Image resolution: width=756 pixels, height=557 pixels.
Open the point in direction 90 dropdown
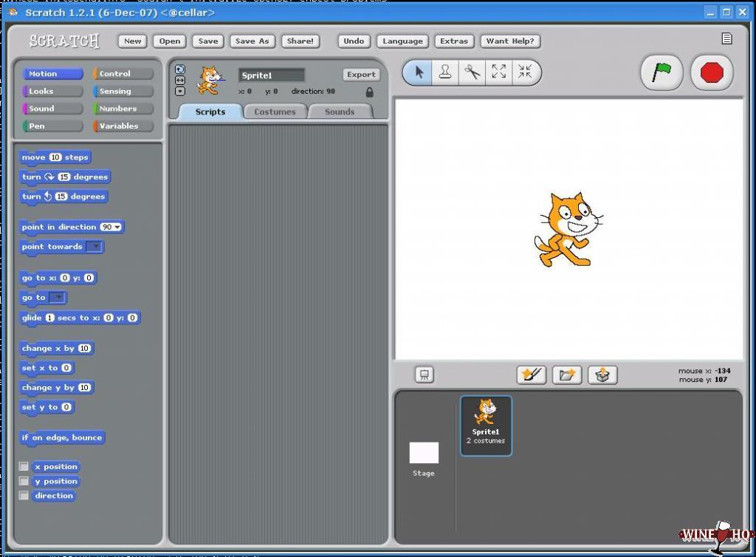tap(117, 228)
